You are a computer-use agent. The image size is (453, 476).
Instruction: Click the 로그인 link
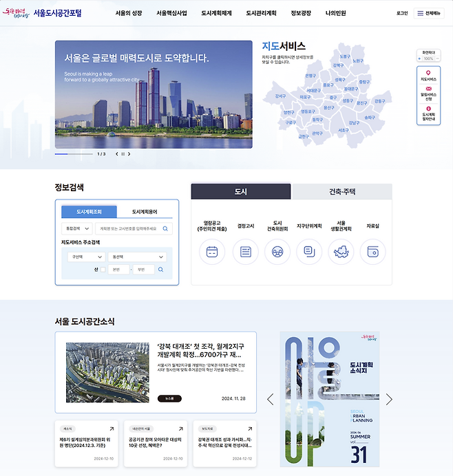(x=402, y=13)
